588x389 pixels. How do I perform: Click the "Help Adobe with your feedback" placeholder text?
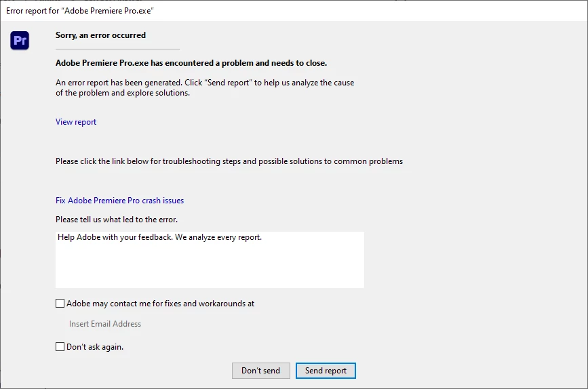click(160, 237)
